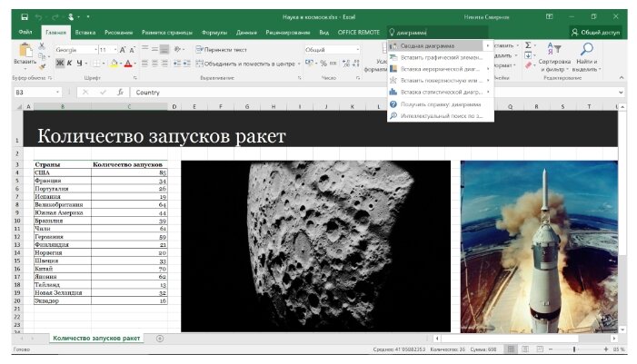Open font size 11 dropdown
The image size is (637, 364).
click(115, 50)
